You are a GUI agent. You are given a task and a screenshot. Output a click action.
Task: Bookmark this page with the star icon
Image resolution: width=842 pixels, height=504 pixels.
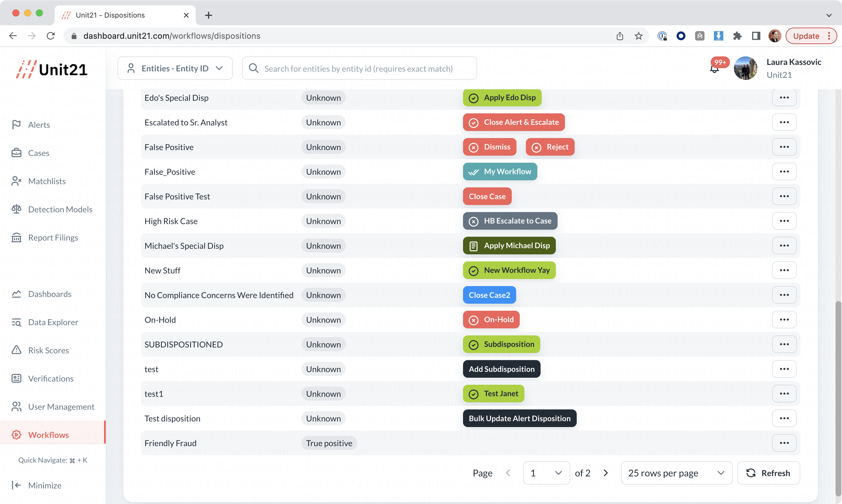pyautogui.click(x=638, y=36)
